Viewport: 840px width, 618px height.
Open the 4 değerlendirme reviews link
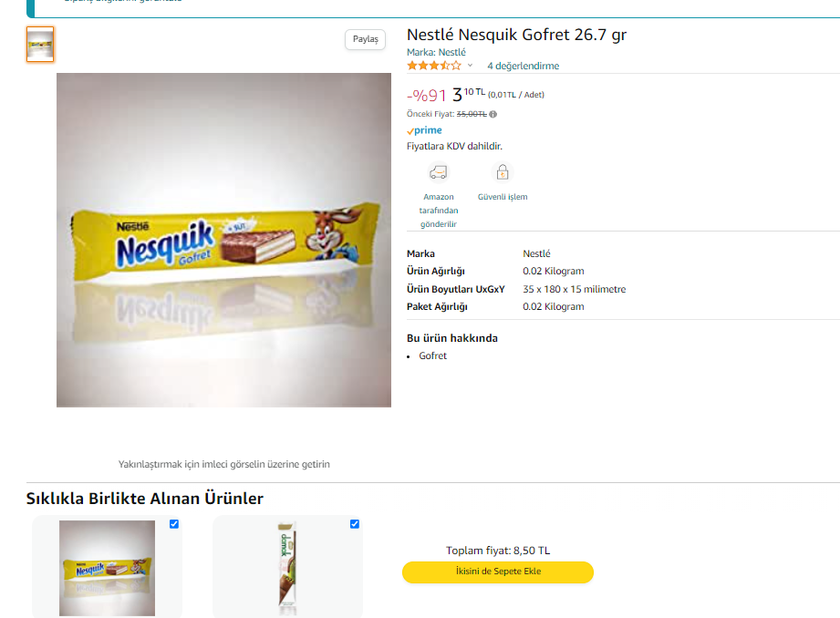pyautogui.click(x=523, y=66)
